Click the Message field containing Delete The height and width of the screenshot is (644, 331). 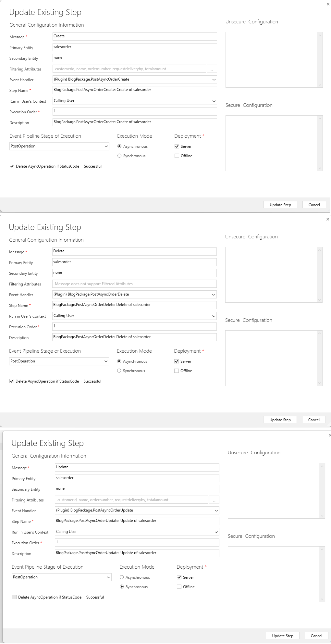[134, 251]
